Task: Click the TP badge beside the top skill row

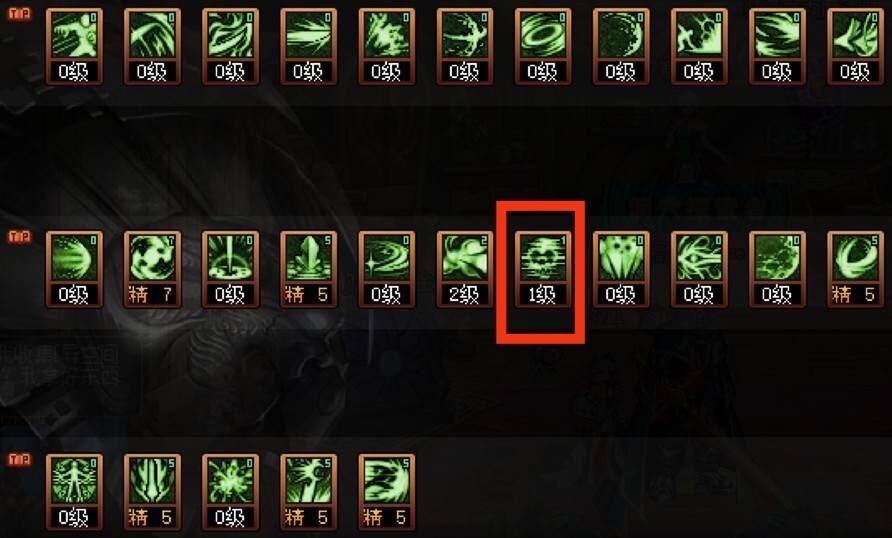Action: coord(19,14)
